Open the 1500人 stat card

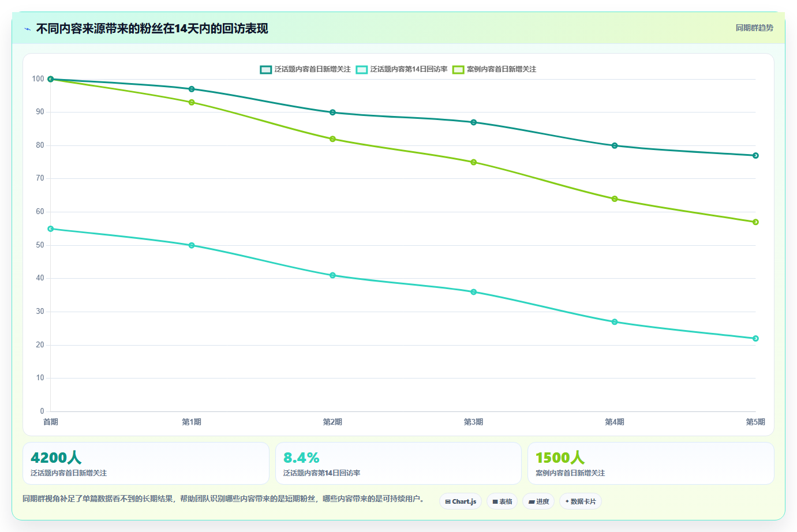[x=651, y=463]
